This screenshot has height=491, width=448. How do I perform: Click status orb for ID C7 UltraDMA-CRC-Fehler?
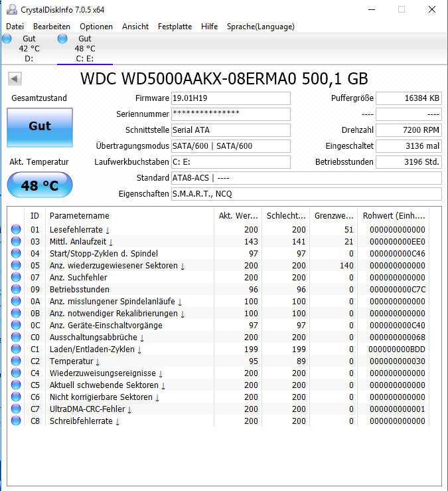(16, 409)
